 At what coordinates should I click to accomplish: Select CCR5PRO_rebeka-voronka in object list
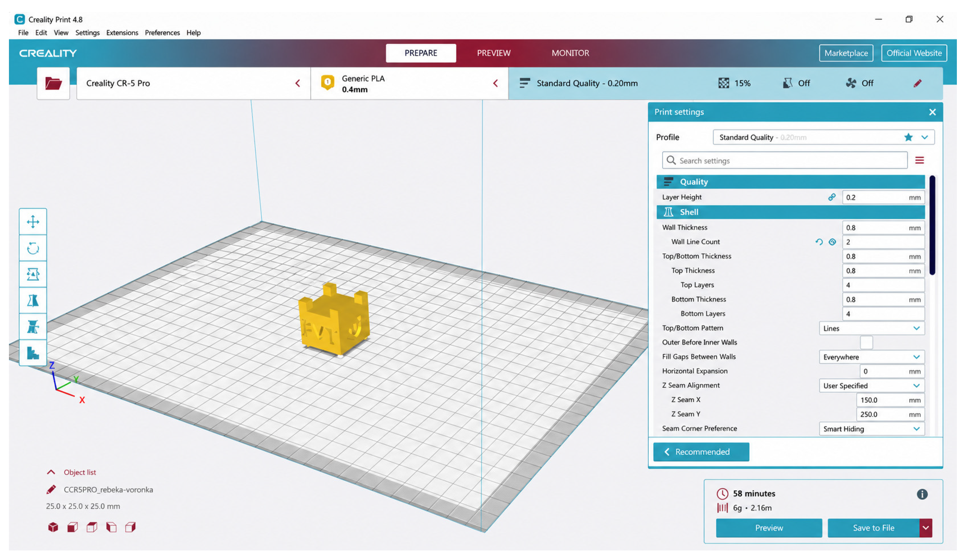coord(108,489)
